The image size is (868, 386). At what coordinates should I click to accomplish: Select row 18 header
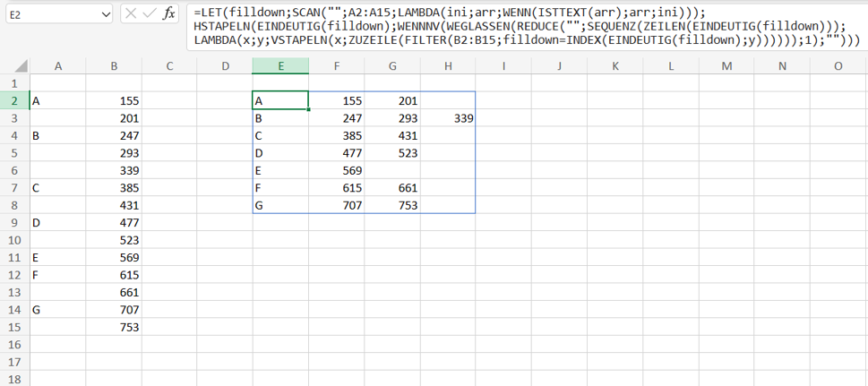[x=15, y=380]
